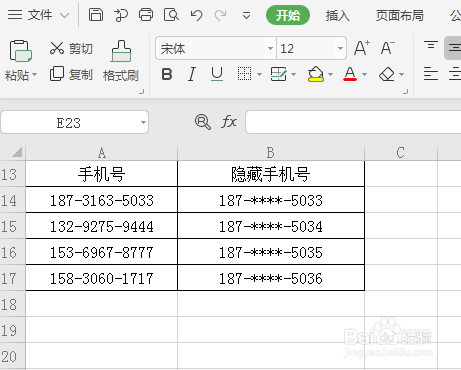
Task: Expand the font color dropdown arrow
Action: pyautogui.click(x=364, y=74)
